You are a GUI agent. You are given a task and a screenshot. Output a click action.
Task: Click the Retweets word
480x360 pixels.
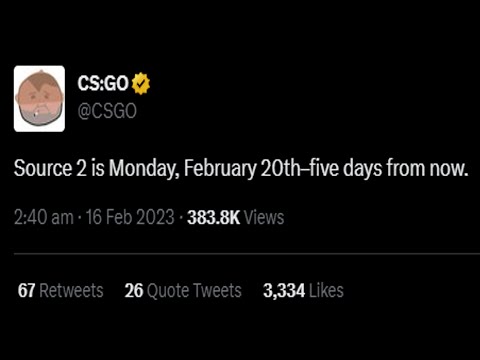[x=71, y=290]
